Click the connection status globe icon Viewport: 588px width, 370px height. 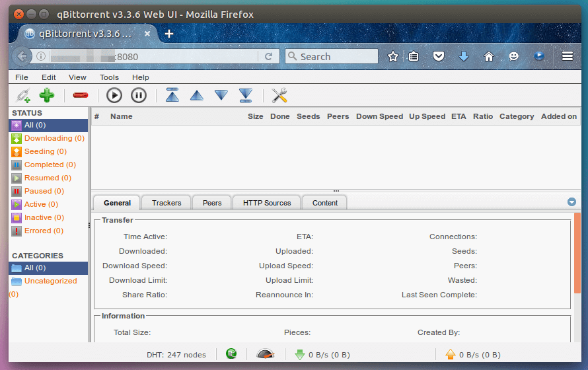[x=231, y=353]
